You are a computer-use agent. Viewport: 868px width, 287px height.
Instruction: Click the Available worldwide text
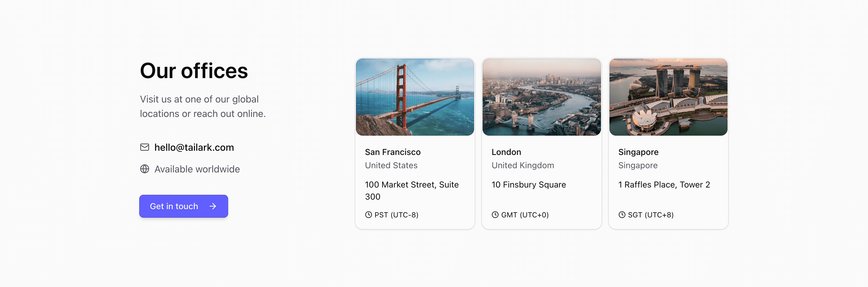click(197, 169)
